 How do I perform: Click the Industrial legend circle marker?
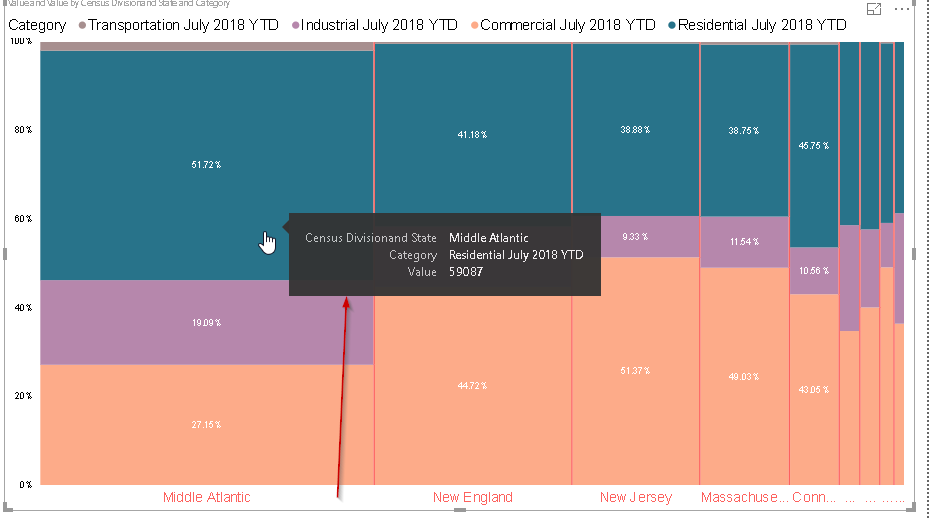(294, 25)
